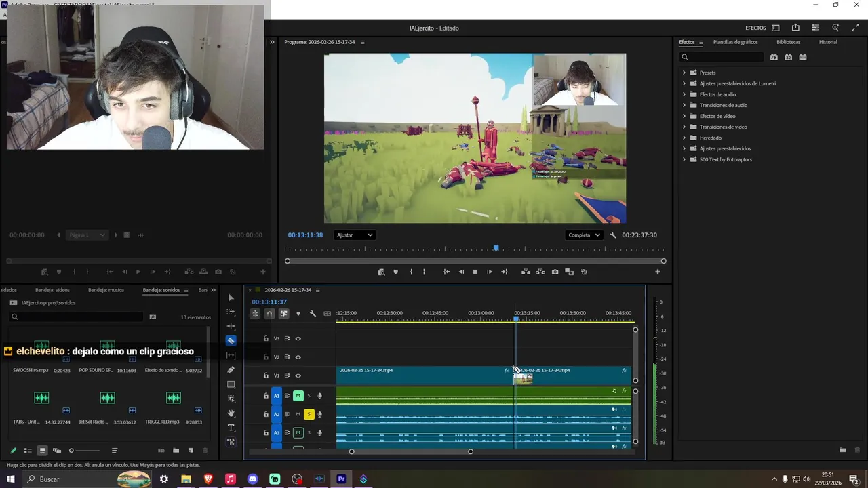868x488 pixels.
Task: Open Brave browser from the taskbar
Action: click(x=208, y=479)
